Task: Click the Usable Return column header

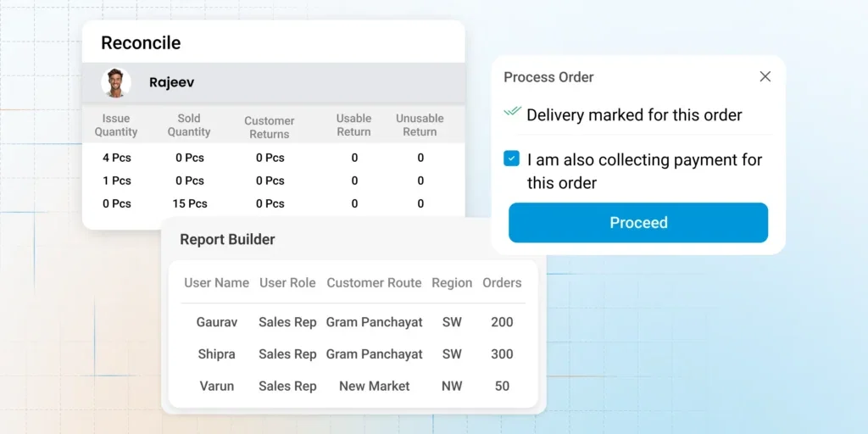Action: 353,125
